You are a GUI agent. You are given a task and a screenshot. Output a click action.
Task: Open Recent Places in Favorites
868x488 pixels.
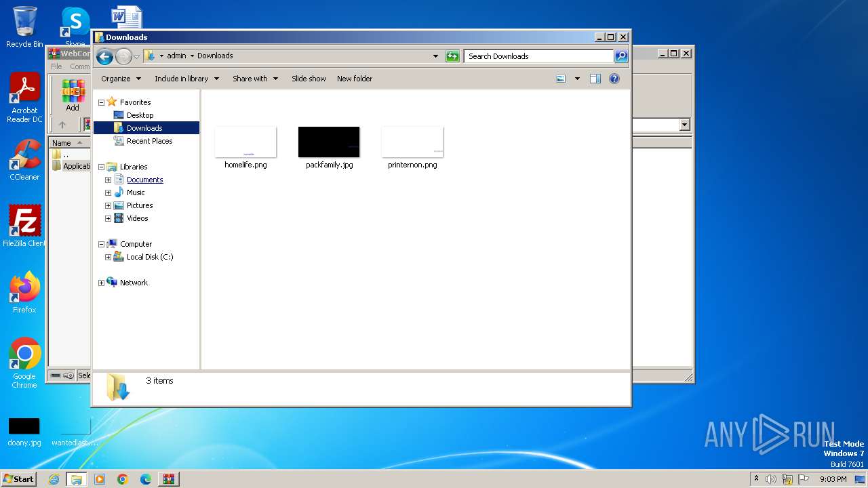[x=149, y=141]
